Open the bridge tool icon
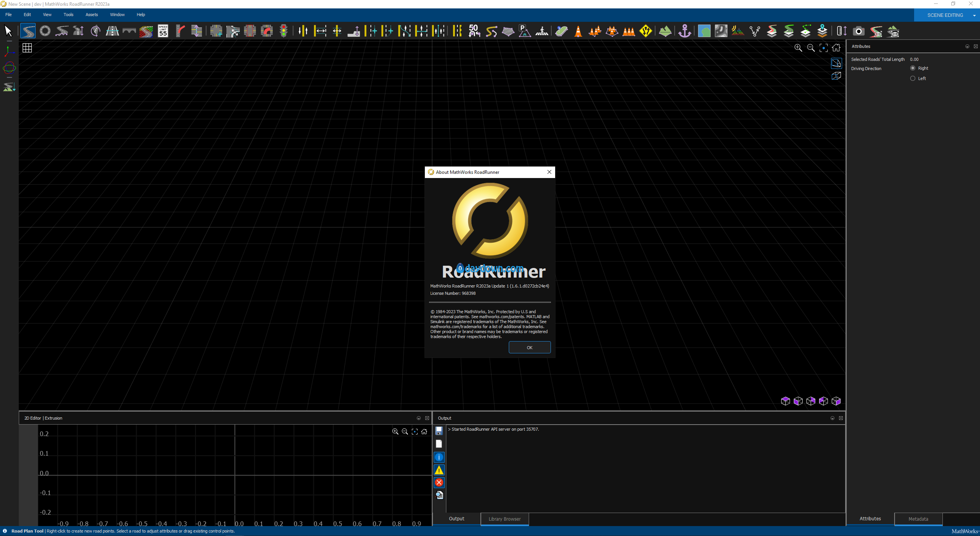 tap(129, 31)
